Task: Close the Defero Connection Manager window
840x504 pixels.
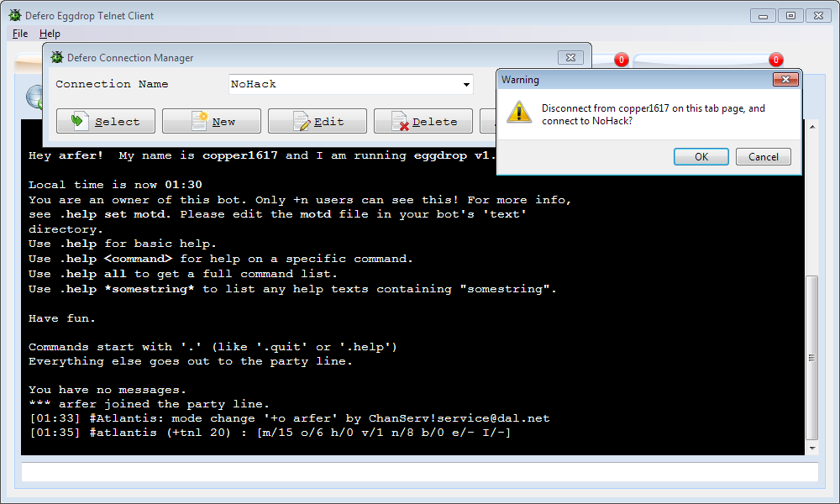Action: [570, 57]
